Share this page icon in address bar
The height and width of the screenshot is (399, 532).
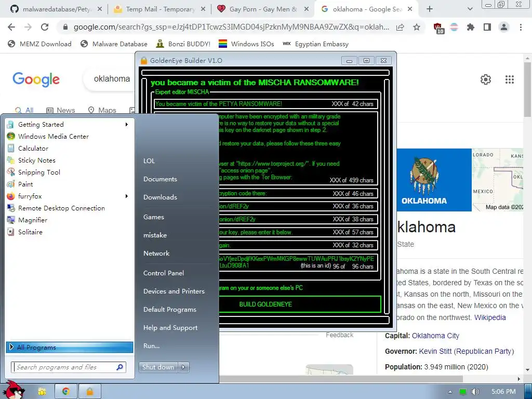[400, 27]
